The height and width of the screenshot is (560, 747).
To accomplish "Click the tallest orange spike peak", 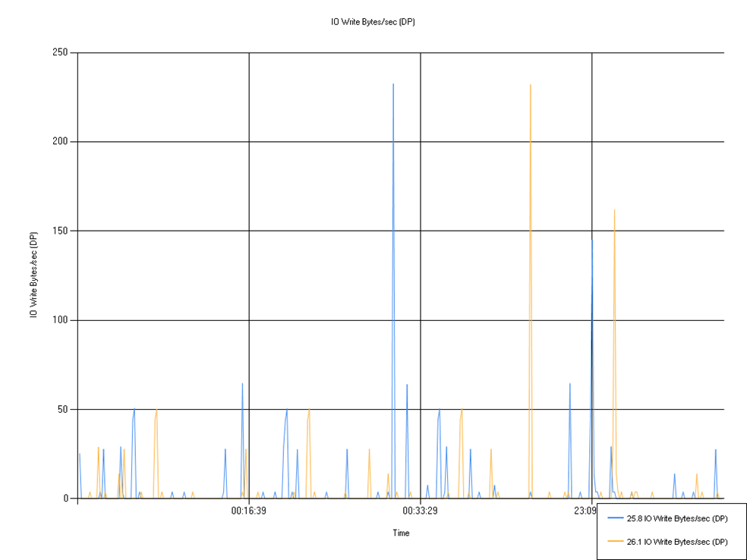I will [x=530, y=85].
